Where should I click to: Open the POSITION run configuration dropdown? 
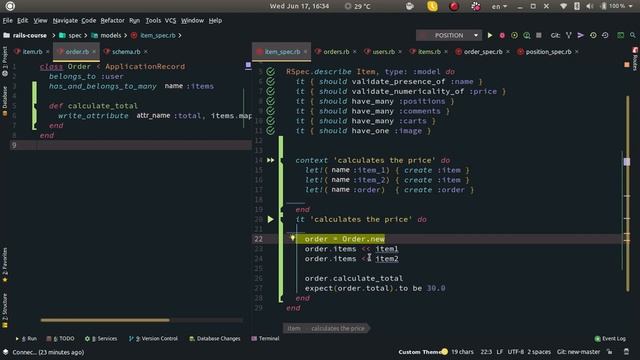pyautogui.click(x=449, y=36)
